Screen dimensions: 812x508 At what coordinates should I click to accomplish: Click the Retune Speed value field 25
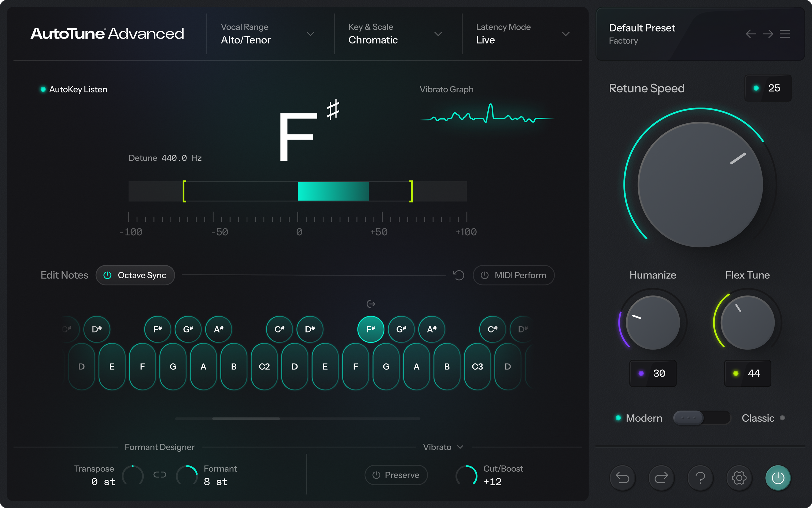tap(768, 88)
